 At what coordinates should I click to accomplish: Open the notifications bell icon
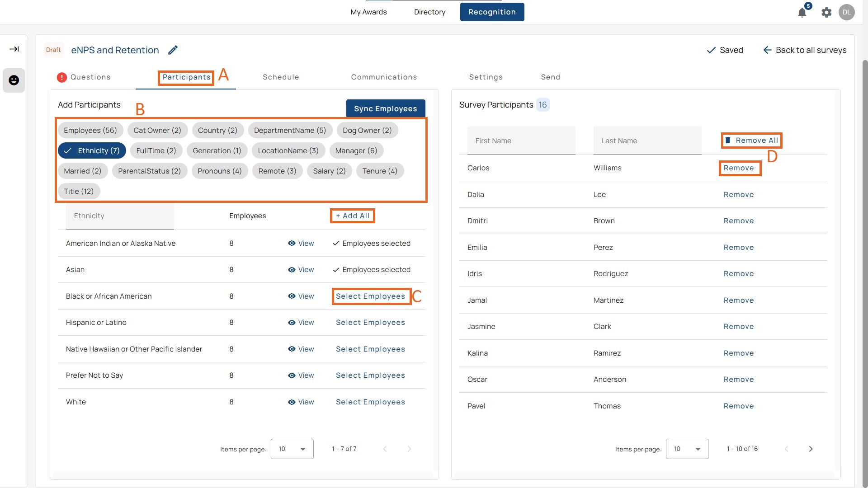[802, 12]
